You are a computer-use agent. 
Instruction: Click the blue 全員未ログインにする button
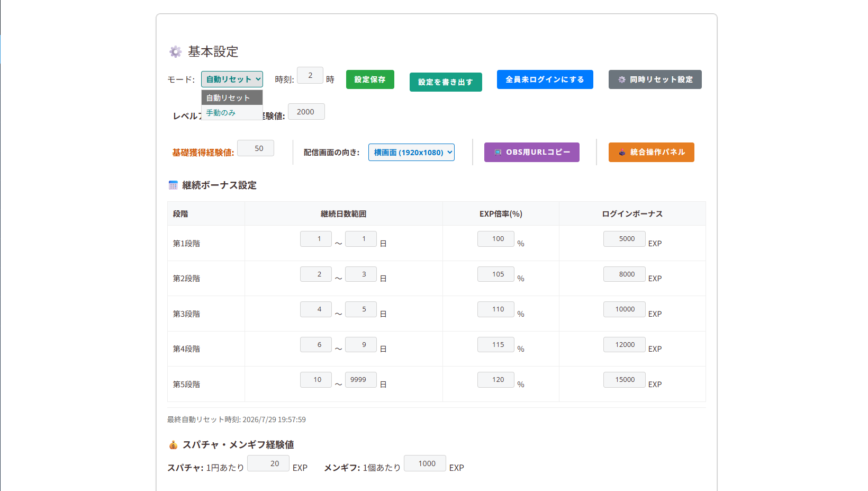pos(545,79)
